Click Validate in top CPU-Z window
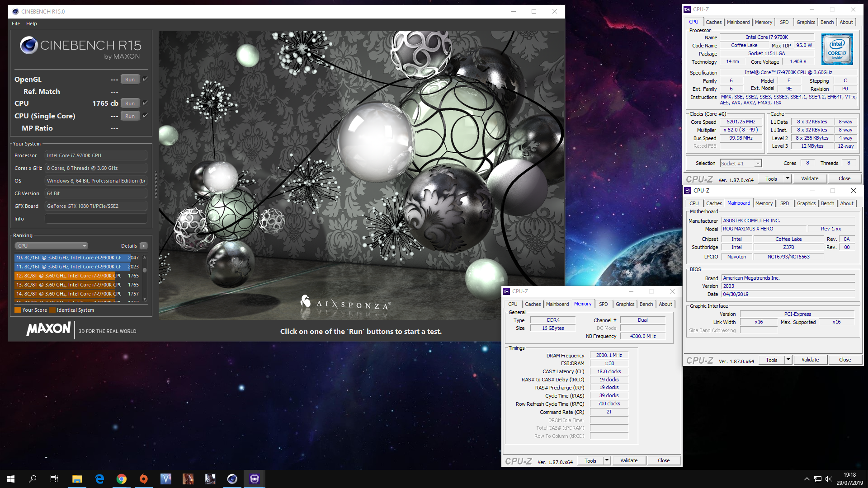Viewport: 868px width, 488px height. tap(810, 178)
